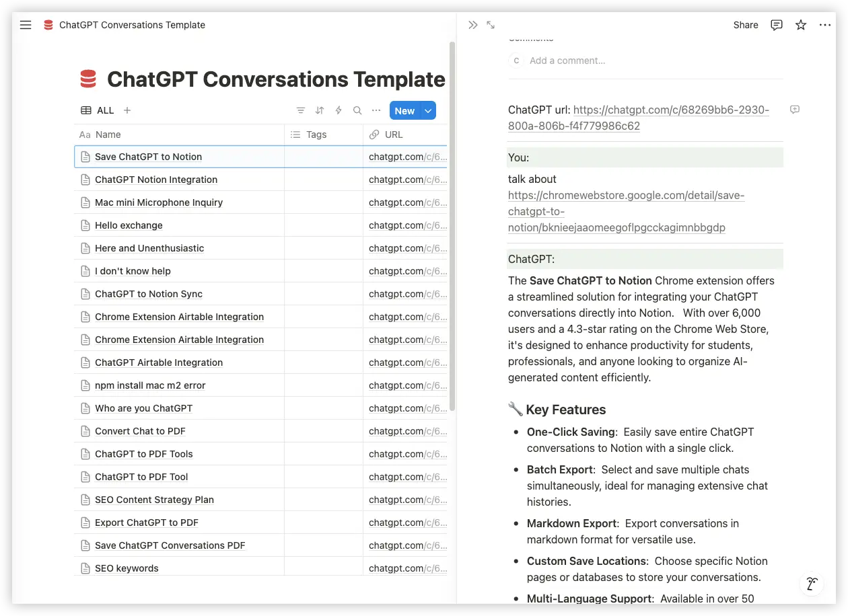This screenshot has width=848, height=616.
Task: Expand the dropdown arrow beside New
Action: pyautogui.click(x=428, y=111)
